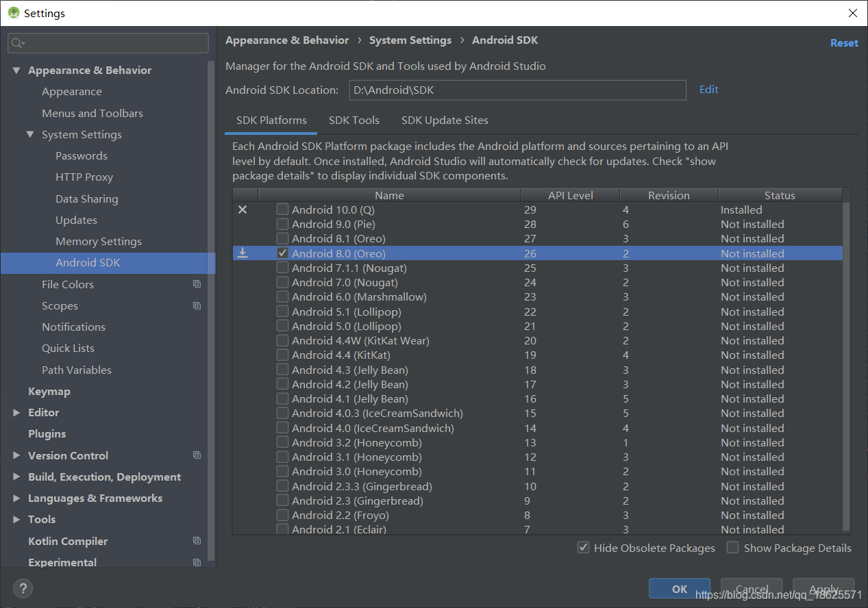Check the Android 10.0 (Q) checkbox
The image size is (868, 608).
(282, 210)
